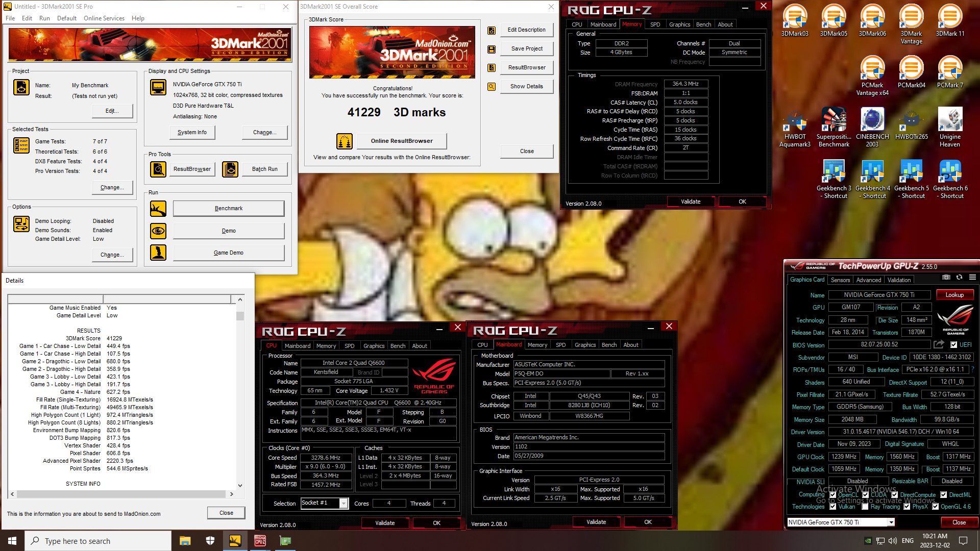The width and height of the screenshot is (980, 551).
Task: Click the Online ResultBrowser icon
Action: point(345,141)
